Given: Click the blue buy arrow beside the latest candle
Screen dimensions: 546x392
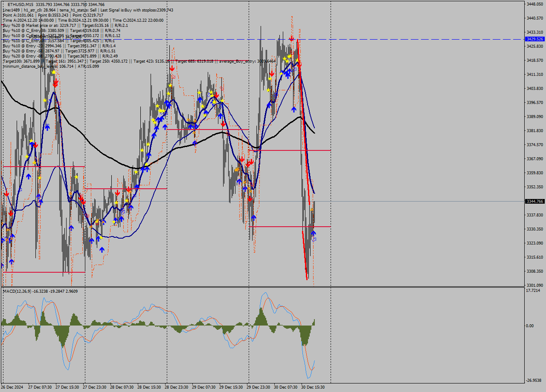Looking at the screenshot, I should (x=314, y=233).
